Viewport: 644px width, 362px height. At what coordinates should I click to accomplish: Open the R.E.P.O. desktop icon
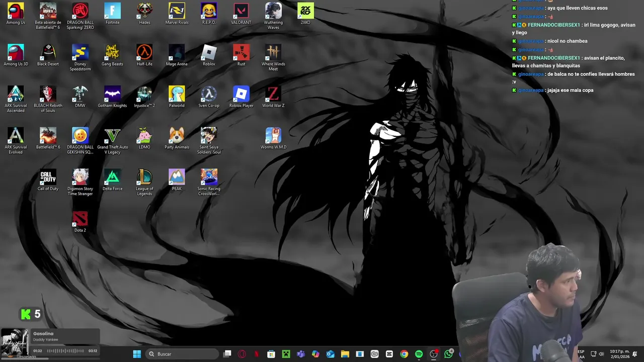coord(209,14)
